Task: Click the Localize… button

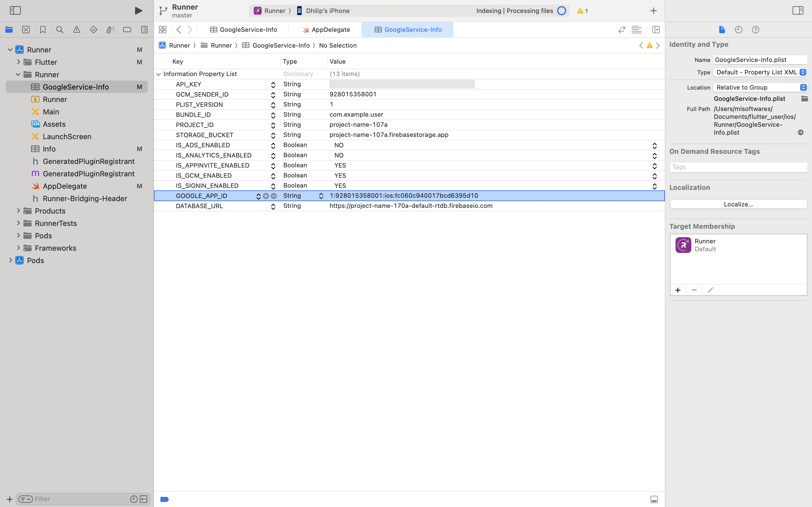Action: [738, 204]
